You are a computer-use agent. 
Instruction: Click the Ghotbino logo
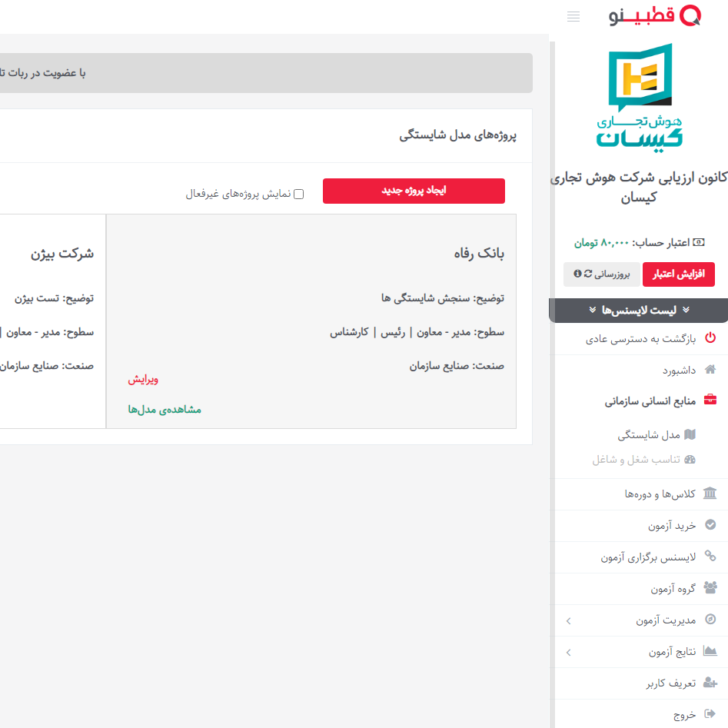click(654, 16)
